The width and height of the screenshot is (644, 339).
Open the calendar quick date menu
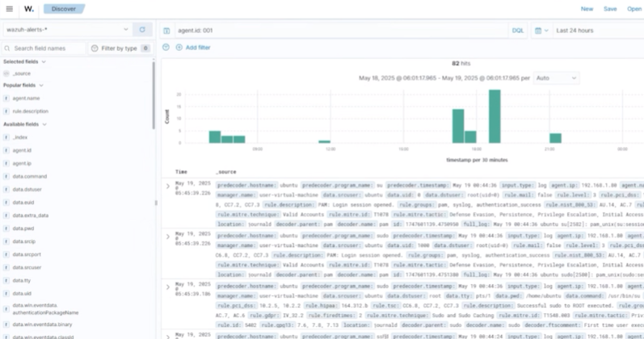coord(541,31)
